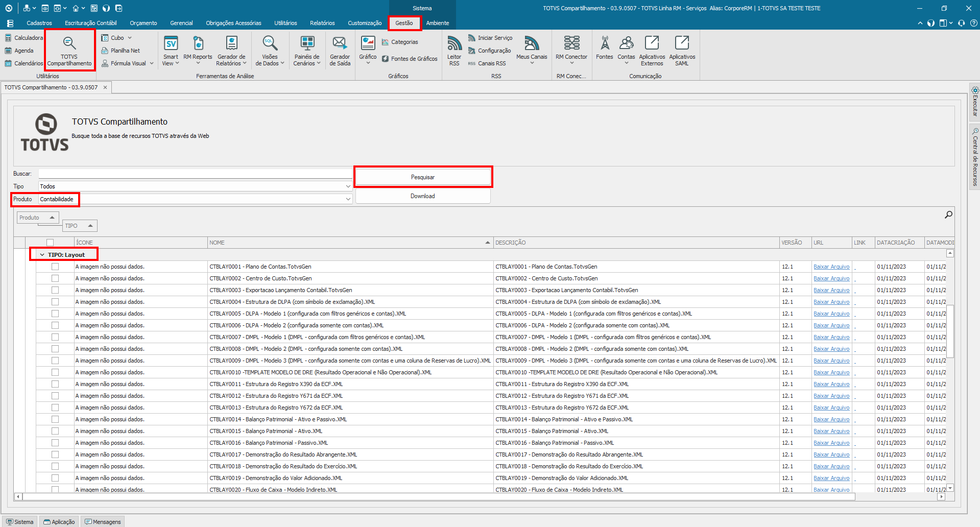Viewport: 980px width, 527px height.
Task: Open RM Conector menu
Action: (x=571, y=50)
